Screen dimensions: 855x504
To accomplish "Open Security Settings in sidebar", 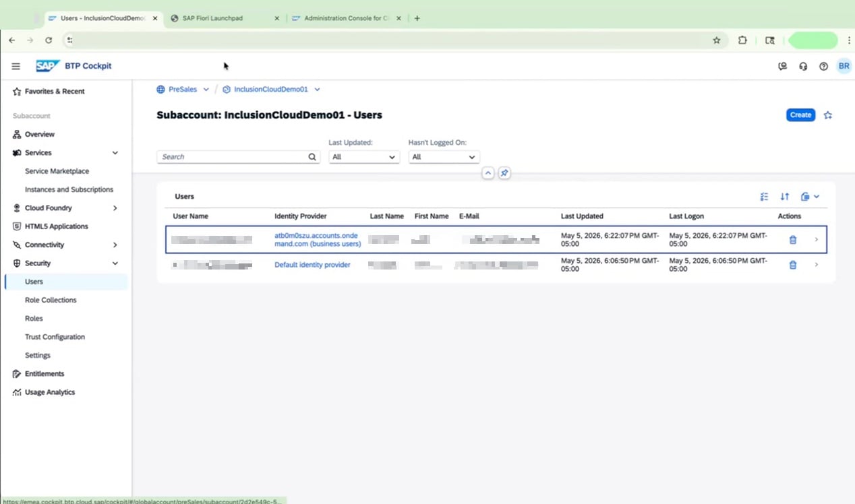I will 38,356.
